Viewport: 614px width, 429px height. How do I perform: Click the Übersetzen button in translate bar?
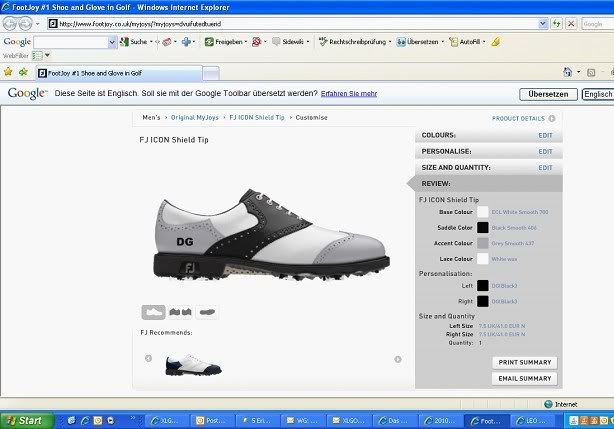pos(548,94)
